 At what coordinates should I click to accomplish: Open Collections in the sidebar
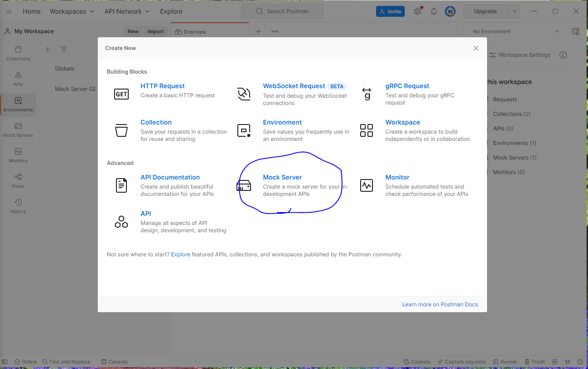tap(18, 54)
